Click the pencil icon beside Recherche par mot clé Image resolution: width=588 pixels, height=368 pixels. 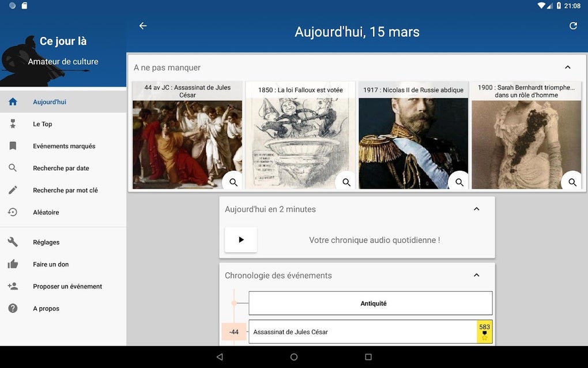[x=13, y=190]
